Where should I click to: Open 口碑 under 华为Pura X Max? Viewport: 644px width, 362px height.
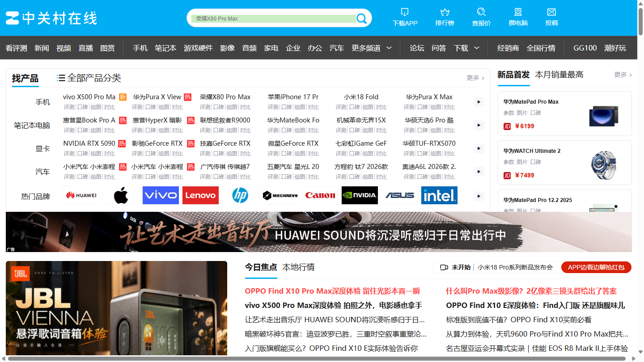pos(422,107)
